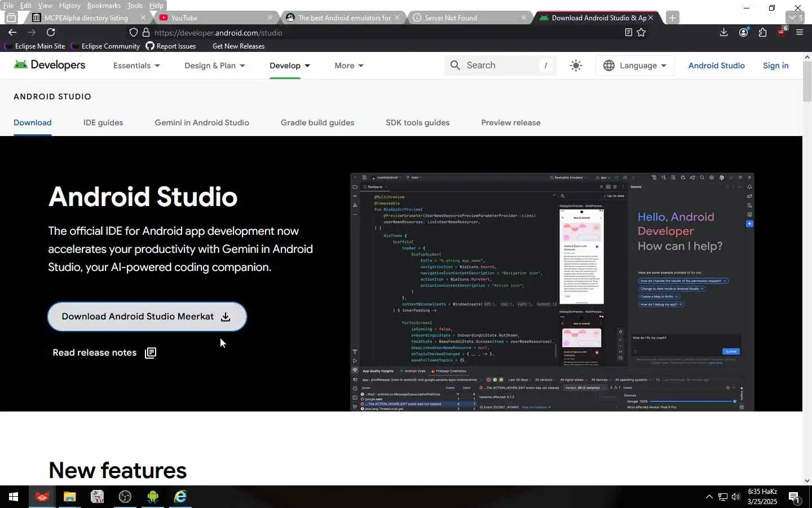The height and width of the screenshot is (508, 812).
Task: Reload the current page
Action: coord(51,32)
